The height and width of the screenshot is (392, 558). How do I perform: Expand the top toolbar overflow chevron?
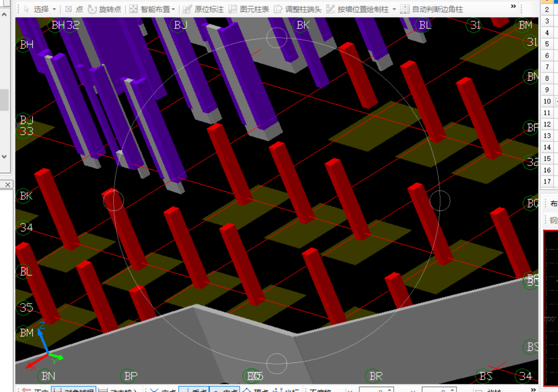coord(513,7)
